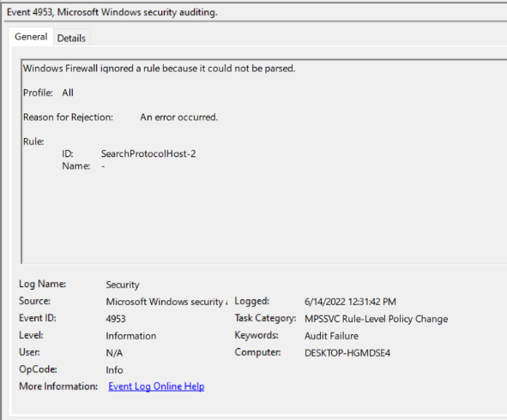Click the More Information label
Screen dimensions: 507x420
(58, 387)
